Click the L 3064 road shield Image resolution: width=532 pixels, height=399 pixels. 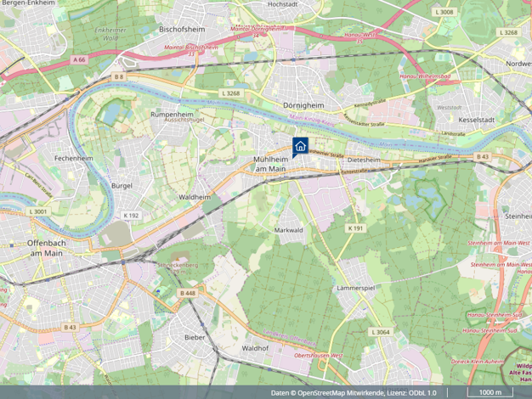coord(381,332)
